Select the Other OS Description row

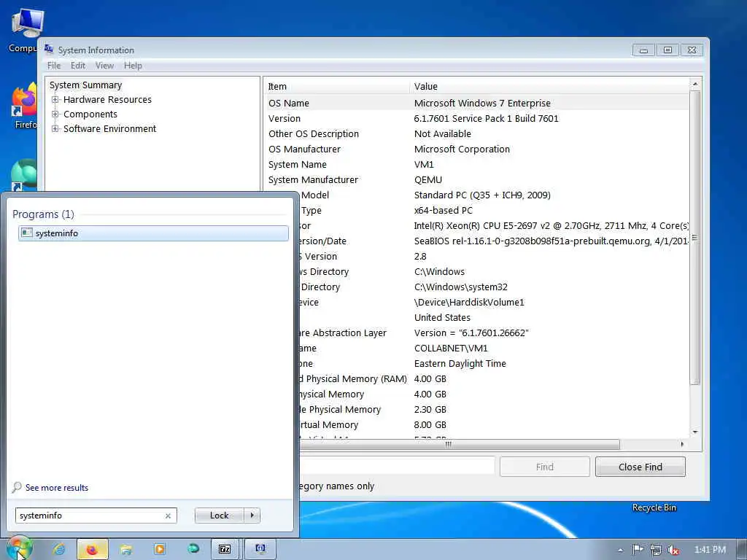tap(476, 134)
